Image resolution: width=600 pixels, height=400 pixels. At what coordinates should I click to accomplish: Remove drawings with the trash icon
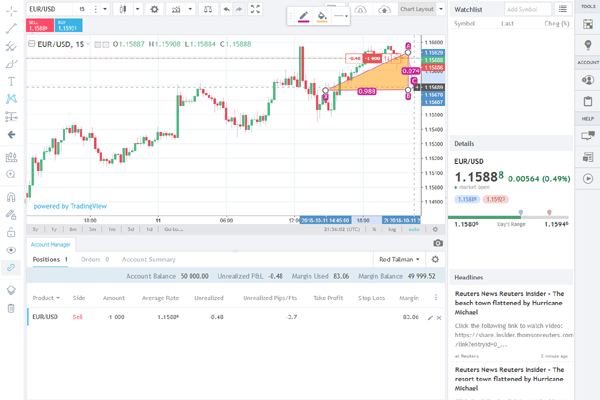coord(11,308)
